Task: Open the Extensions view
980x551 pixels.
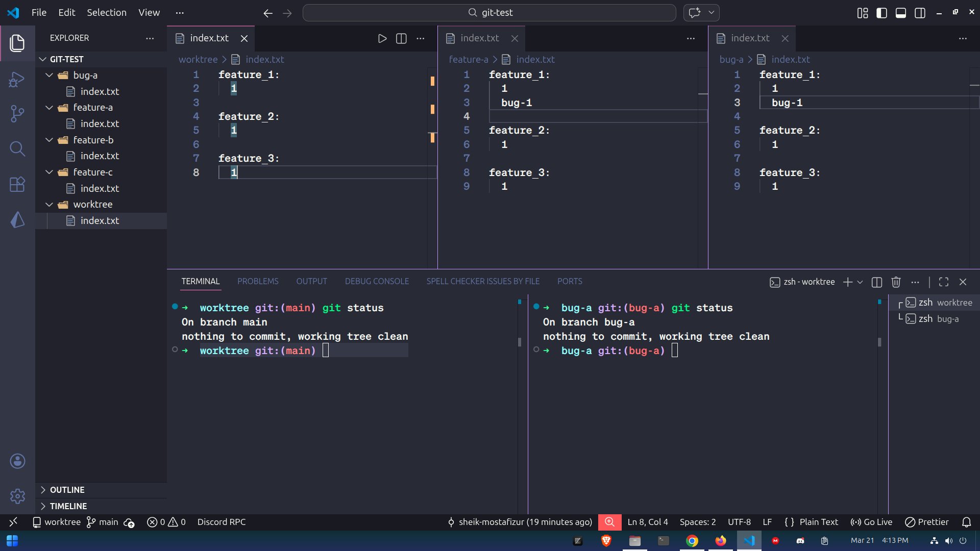Action: point(17,184)
